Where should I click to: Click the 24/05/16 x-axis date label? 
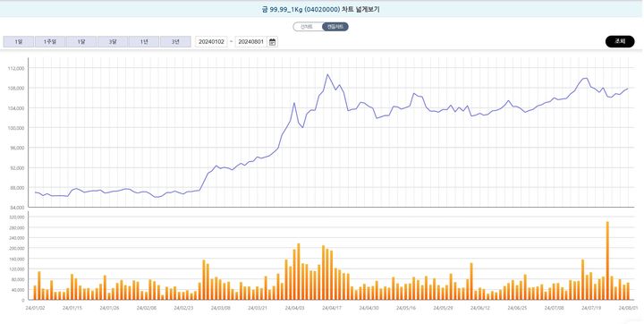pyautogui.click(x=407, y=308)
